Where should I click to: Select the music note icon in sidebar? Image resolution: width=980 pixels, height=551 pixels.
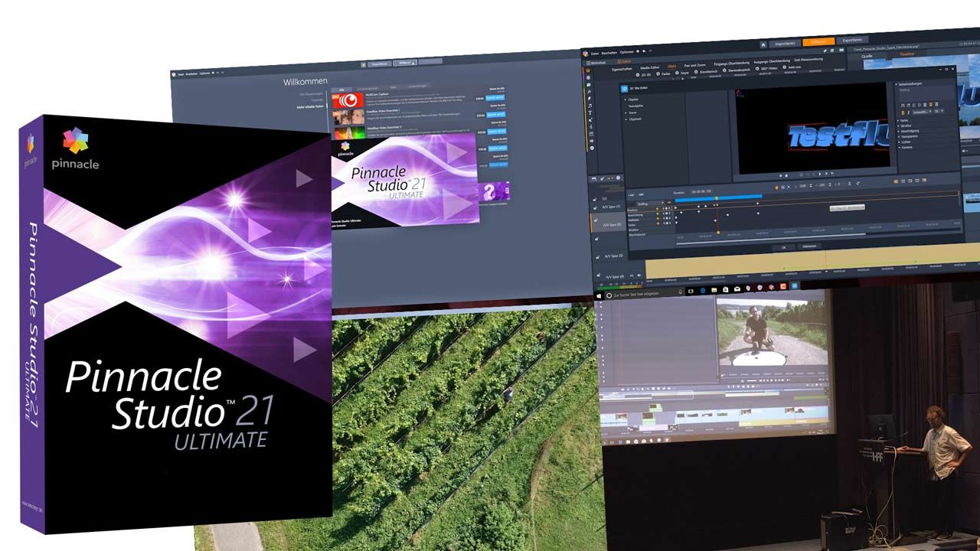pyautogui.click(x=590, y=106)
